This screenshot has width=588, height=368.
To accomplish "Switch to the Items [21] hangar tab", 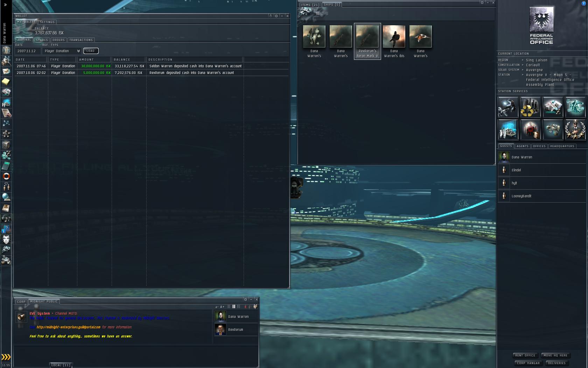I will [x=310, y=5].
